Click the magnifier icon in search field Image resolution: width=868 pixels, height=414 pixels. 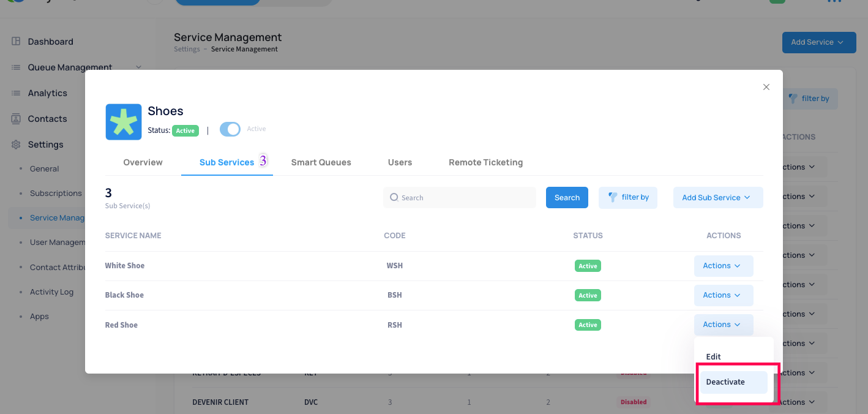[x=395, y=198]
